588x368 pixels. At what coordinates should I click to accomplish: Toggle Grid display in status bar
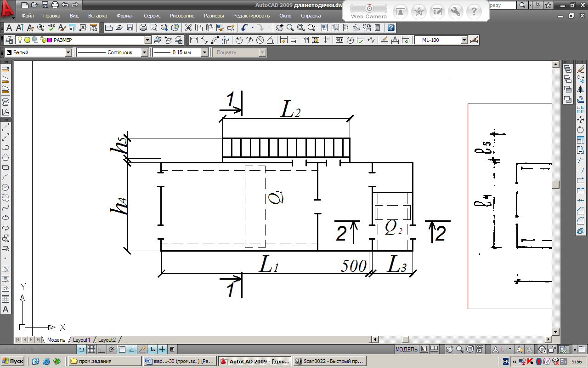pos(91,349)
